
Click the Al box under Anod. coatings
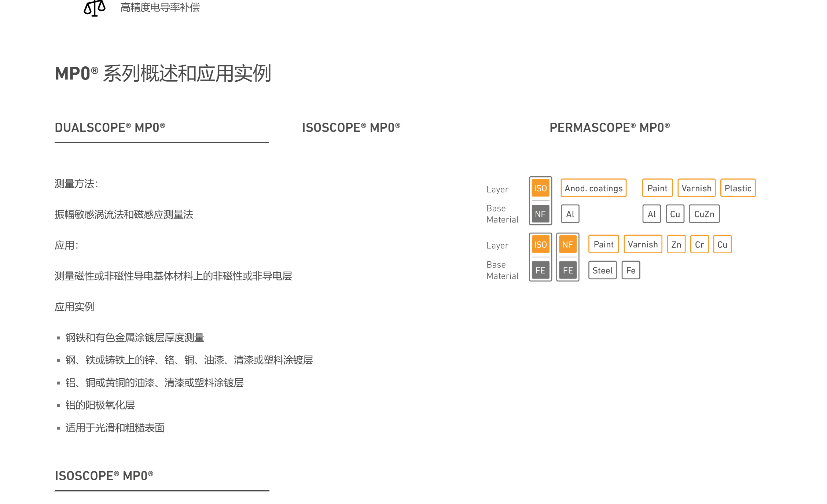coord(570,214)
